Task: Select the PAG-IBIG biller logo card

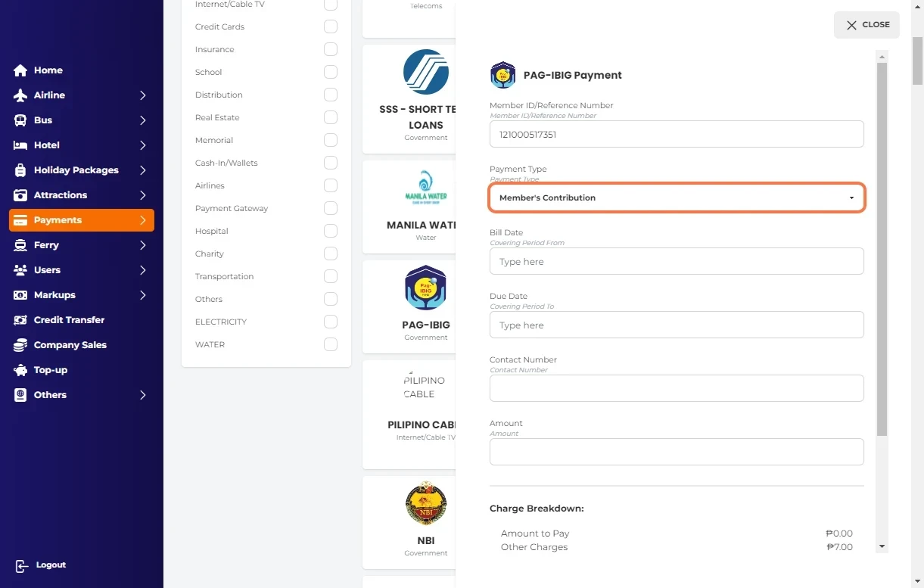Action: (x=425, y=288)
